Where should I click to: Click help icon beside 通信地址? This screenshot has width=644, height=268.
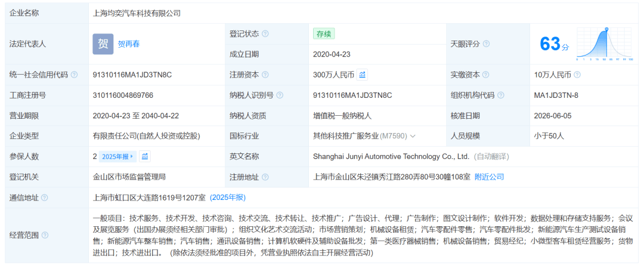tap(44, 198)
